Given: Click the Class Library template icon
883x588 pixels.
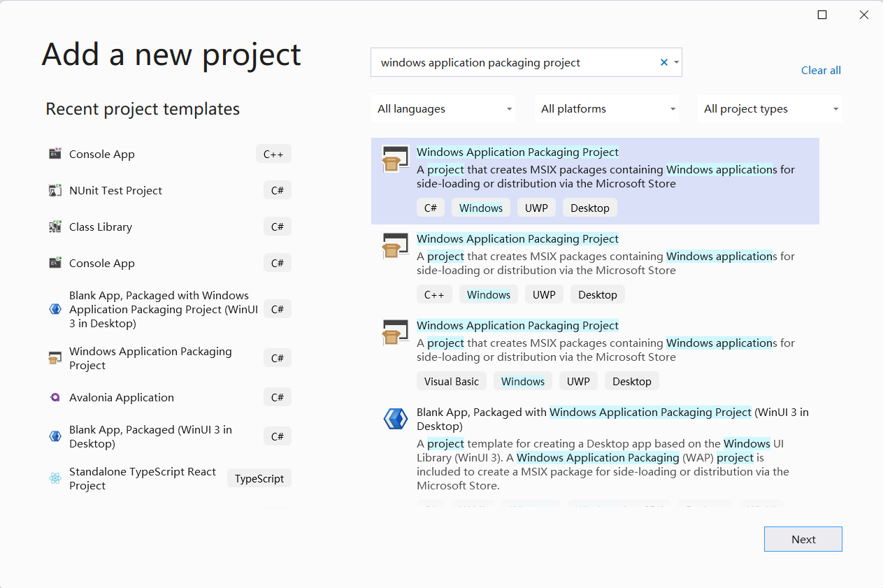Looking at the screenshot, I should 55,227.
